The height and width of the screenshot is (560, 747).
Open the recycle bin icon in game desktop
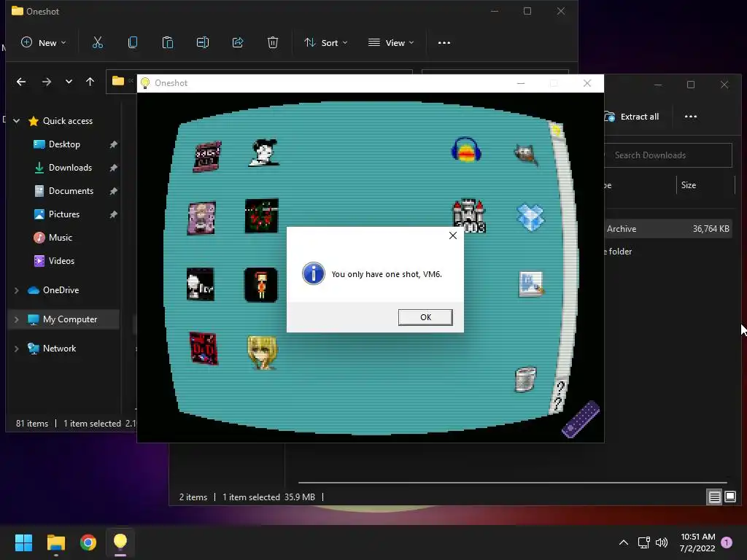[x=525, y=379]
